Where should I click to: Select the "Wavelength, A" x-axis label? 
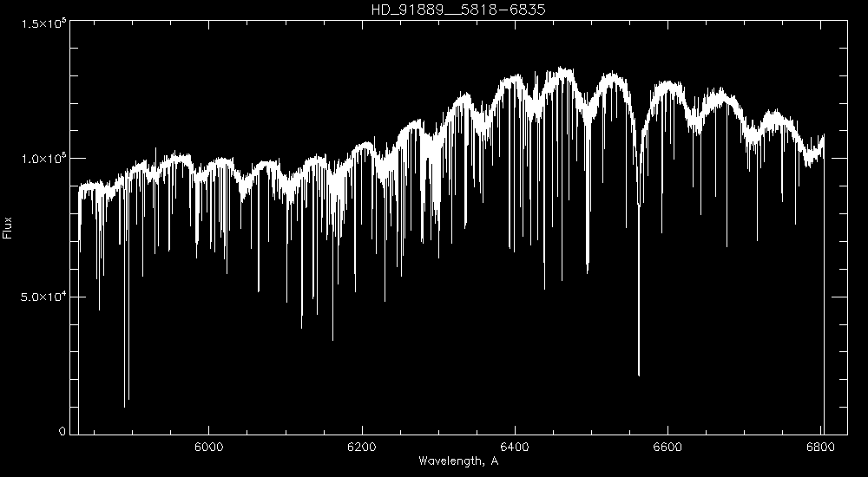pos(458,461)
